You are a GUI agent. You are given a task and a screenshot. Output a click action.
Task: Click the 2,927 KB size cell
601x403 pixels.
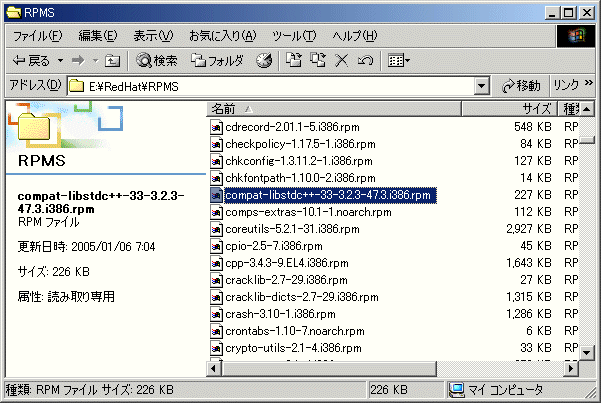(x=529, y=229)
